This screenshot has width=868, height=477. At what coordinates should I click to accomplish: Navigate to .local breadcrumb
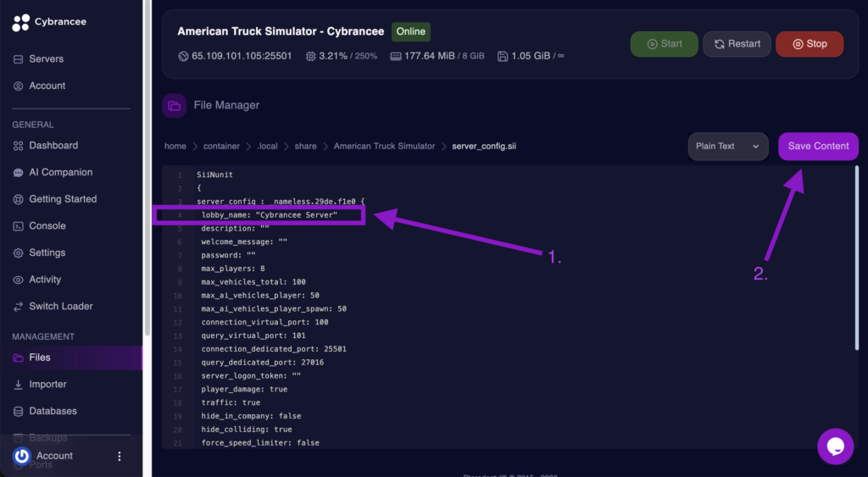click(x=267, y=146)
